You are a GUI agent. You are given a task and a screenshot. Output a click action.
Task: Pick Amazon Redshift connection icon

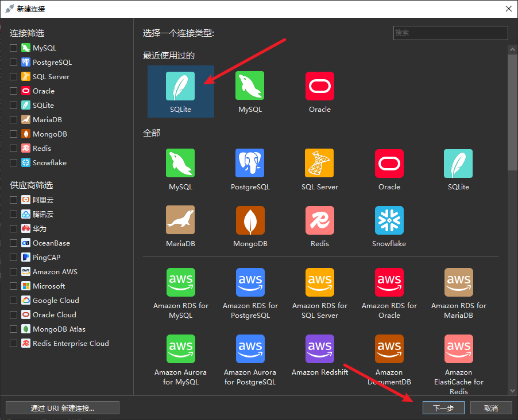pos(320,349)
